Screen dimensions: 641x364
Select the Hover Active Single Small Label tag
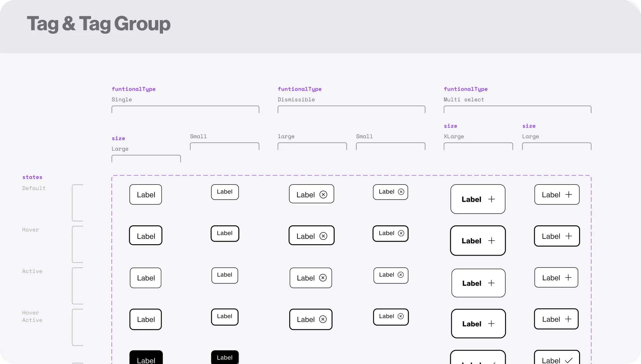click(225, 317)
